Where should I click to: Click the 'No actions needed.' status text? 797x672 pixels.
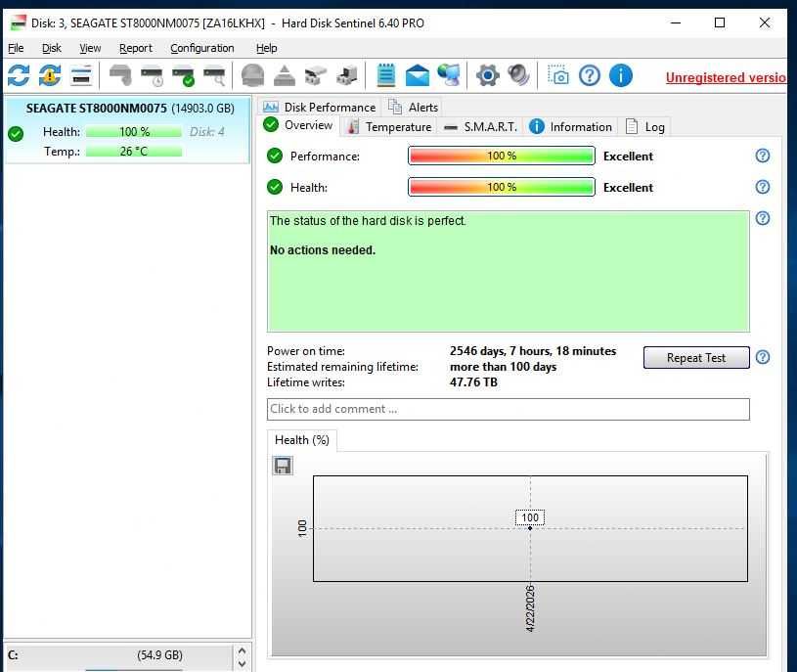point(323,250)
